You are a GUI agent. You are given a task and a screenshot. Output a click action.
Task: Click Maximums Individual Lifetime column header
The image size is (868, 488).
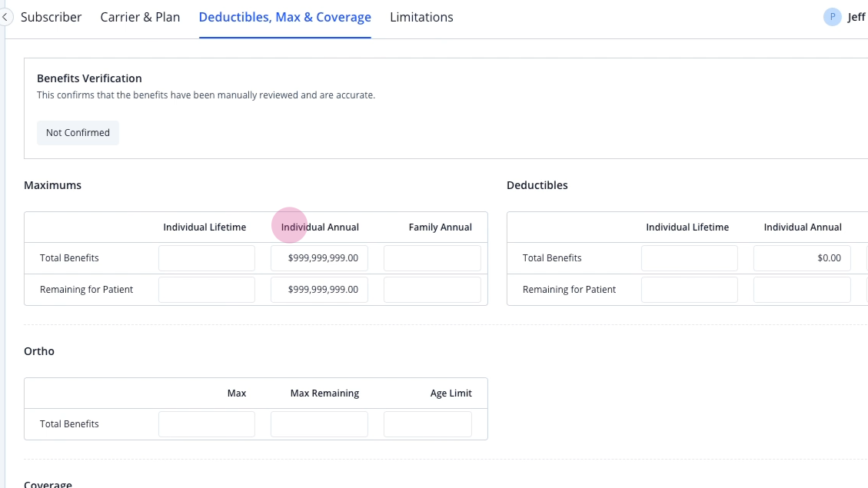pyautogui.click(x=205, y=227)
